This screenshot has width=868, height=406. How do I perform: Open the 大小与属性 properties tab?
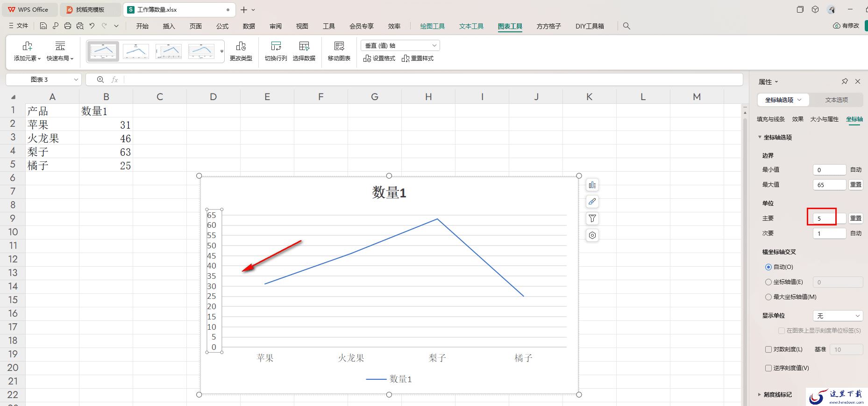pos(824,119)
